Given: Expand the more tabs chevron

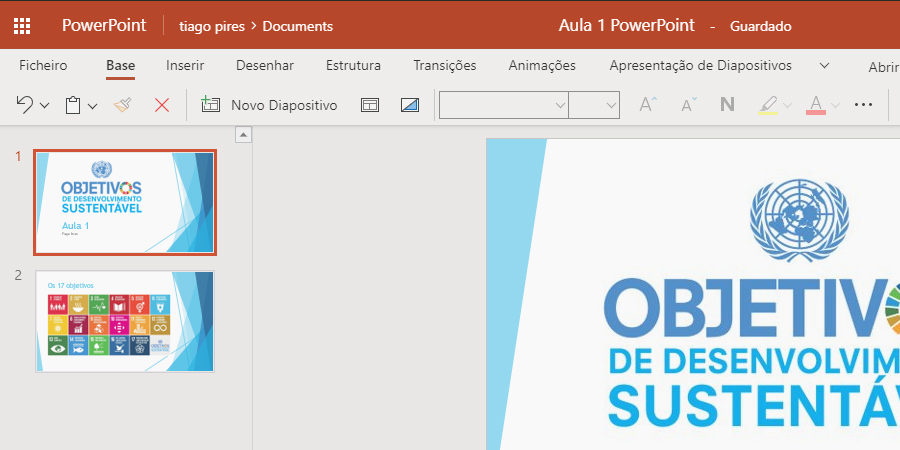Looking at the screenshot, I should point(824,65).
